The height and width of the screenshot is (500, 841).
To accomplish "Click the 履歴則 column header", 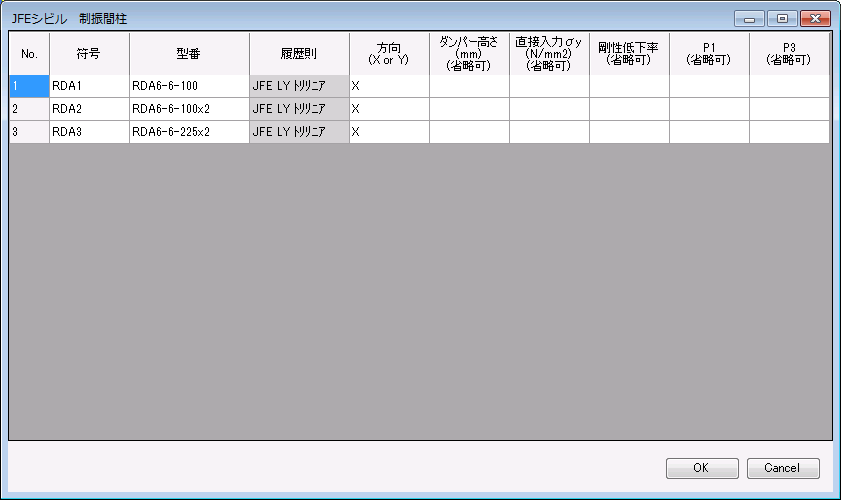I will (x=299, y=54).
